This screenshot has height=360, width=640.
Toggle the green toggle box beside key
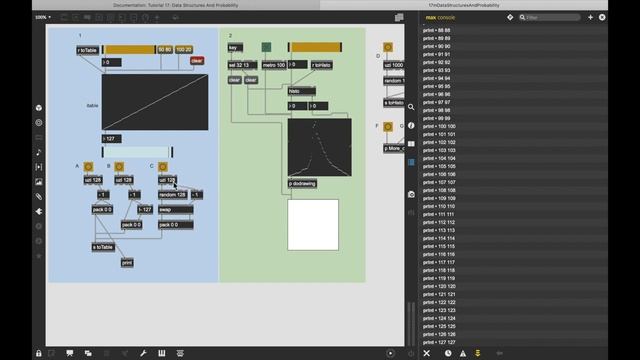pos(266,47)
